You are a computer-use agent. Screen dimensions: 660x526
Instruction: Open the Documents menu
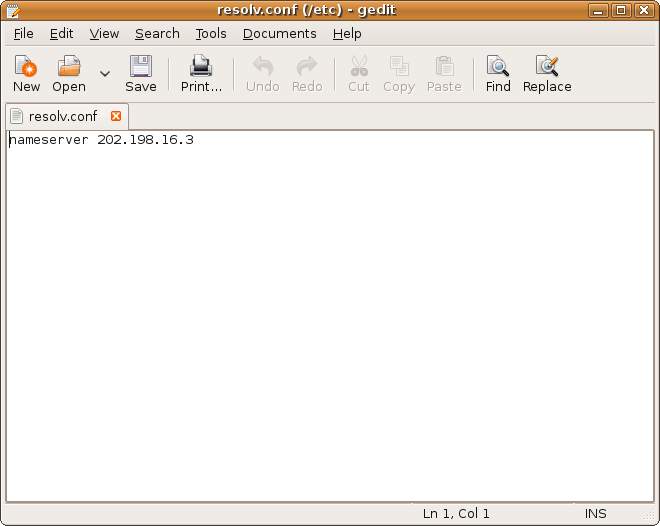point(279,34)
